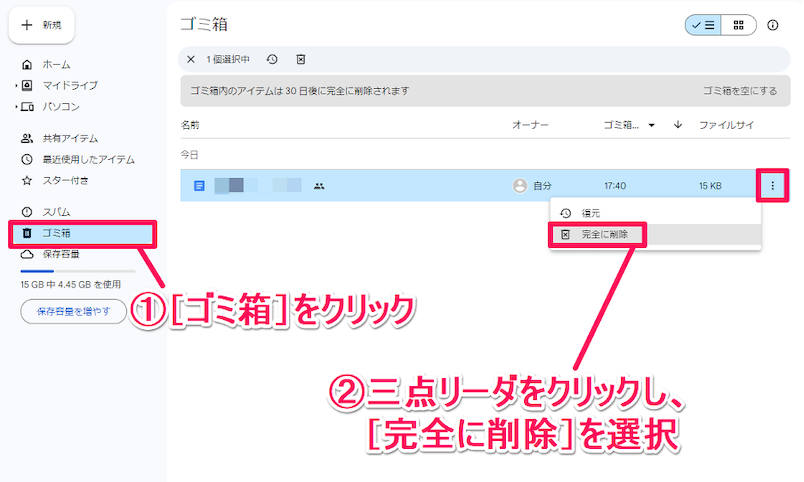Click the ゴミ箱を空にする button

(x=739, y=91)
